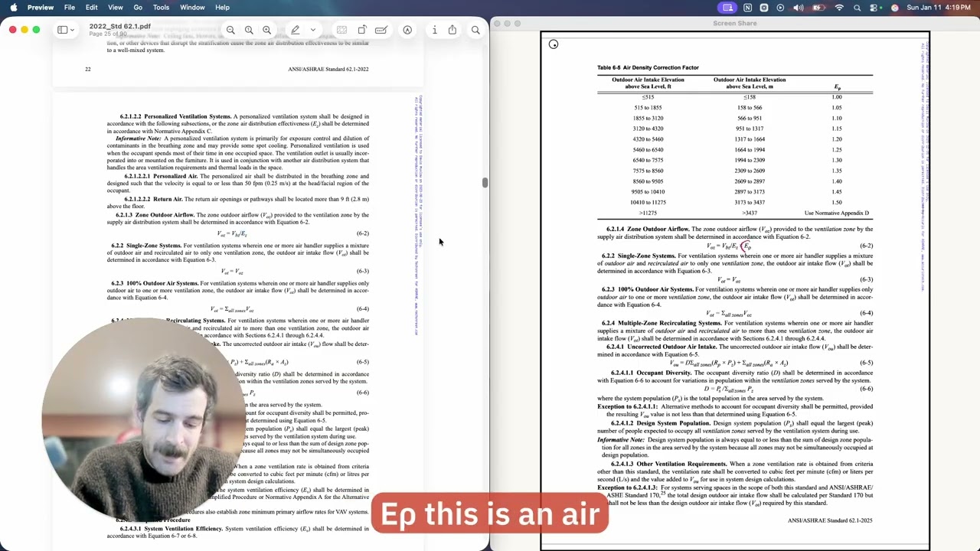The image size is (980, 551).
Task: Open the volume control in menu bar
Action: coord(799,8)
